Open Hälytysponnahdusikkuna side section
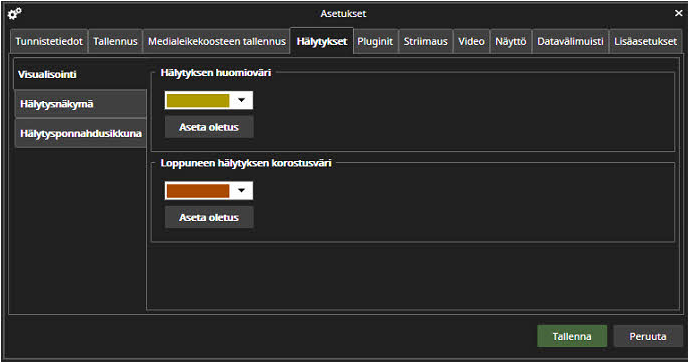 (x=81, y=133)
